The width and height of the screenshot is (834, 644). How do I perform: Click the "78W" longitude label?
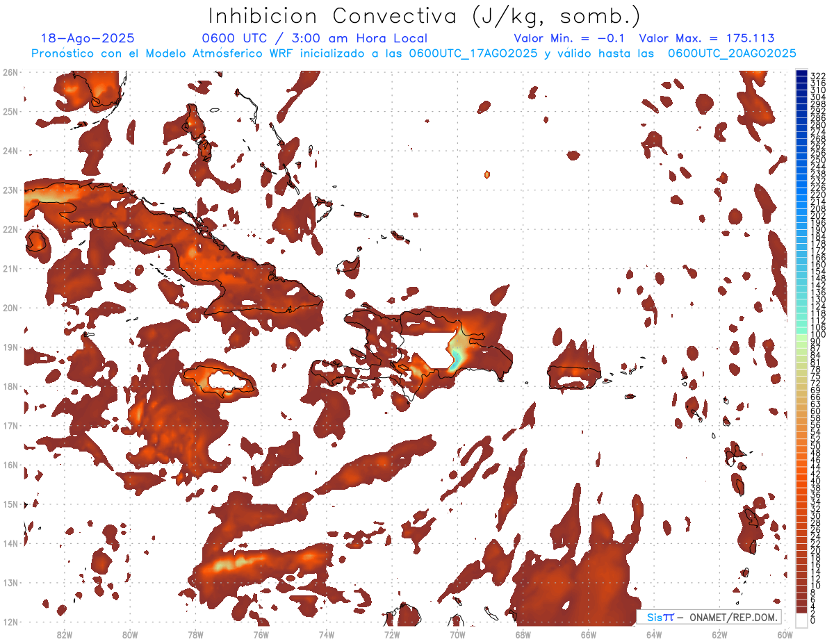[x=195, y=634]
